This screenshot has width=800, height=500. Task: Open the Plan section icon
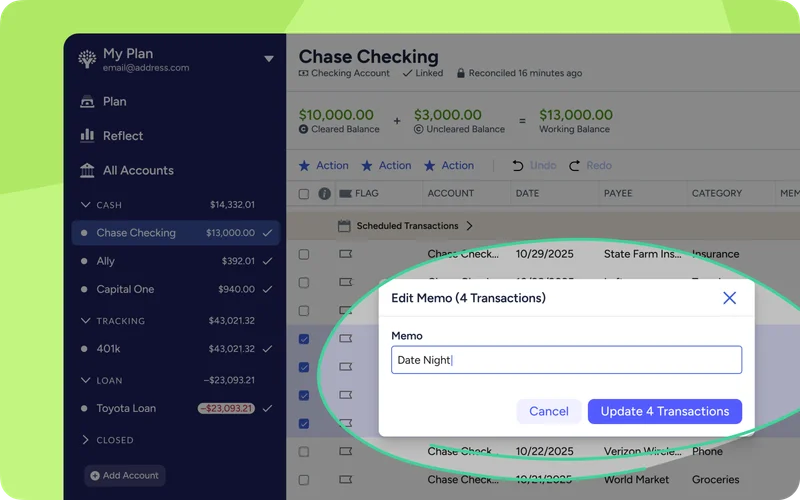[87, 102]
